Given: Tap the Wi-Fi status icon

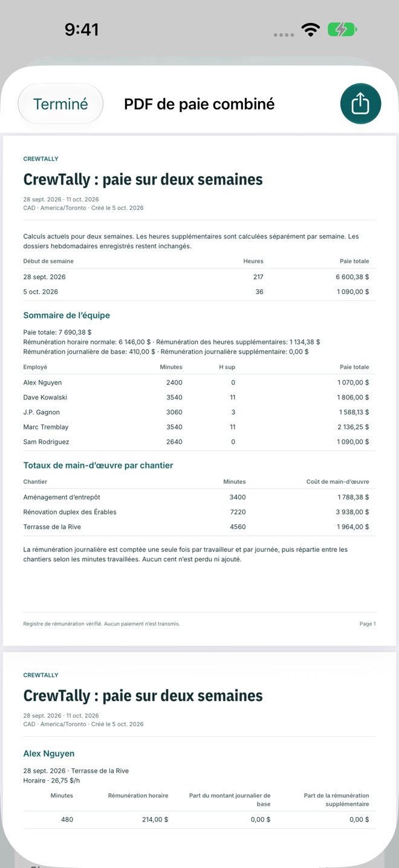Looking at the screenshot, I should [311, 30].
